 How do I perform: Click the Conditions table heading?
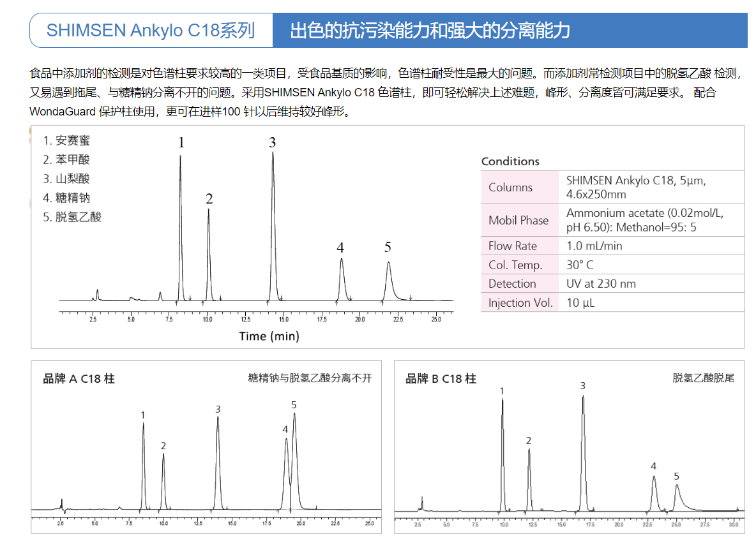[510, 161]
